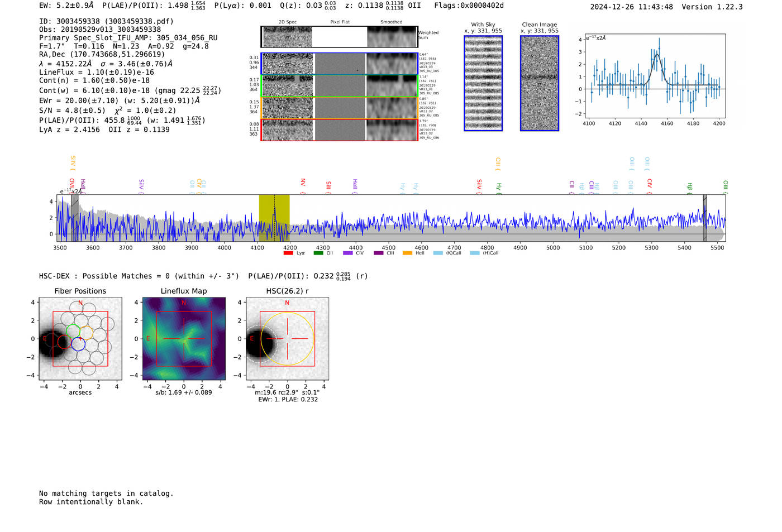
Task: Click the 4800 tick on spectrum axis
Action: [487, 247]
